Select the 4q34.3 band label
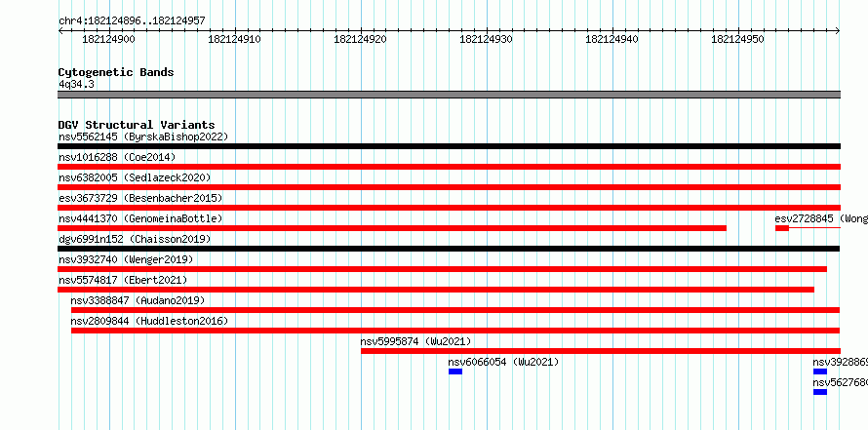 click(76, 84)
